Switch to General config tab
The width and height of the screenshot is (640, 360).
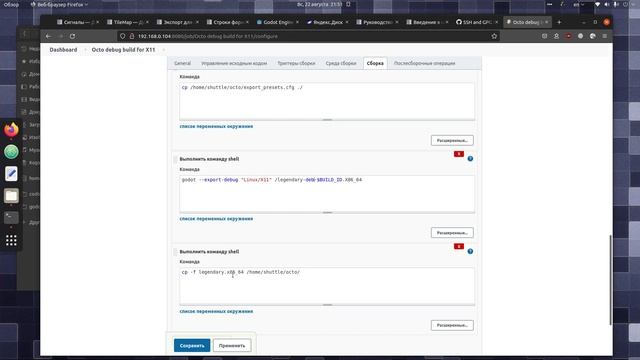coord(182,63)
